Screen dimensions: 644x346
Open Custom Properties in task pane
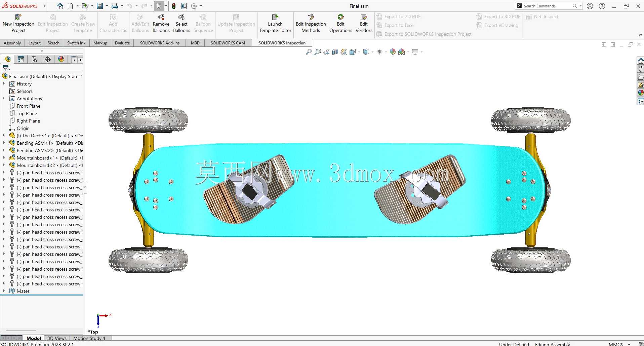(641, 101)
